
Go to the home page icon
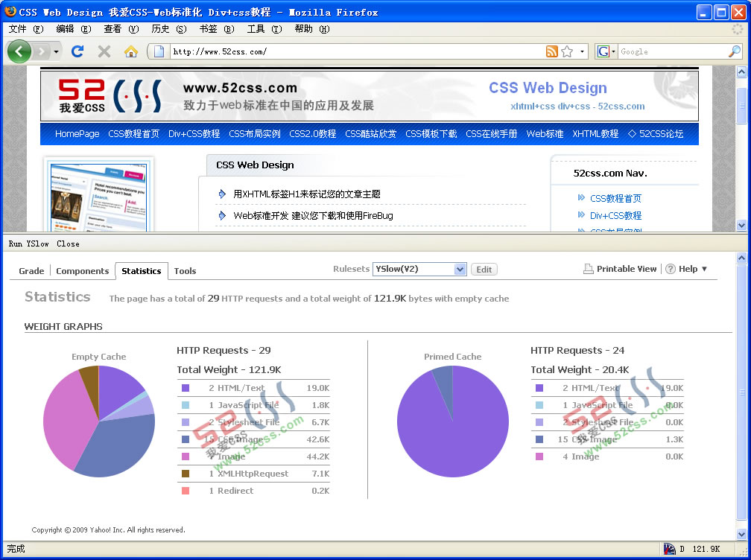(131, 51)
